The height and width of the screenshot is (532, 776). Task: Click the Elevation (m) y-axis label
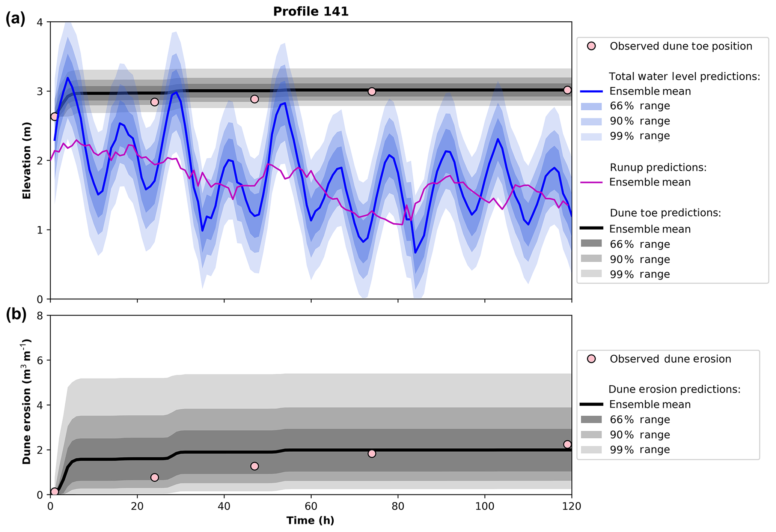tap(27, 161)
